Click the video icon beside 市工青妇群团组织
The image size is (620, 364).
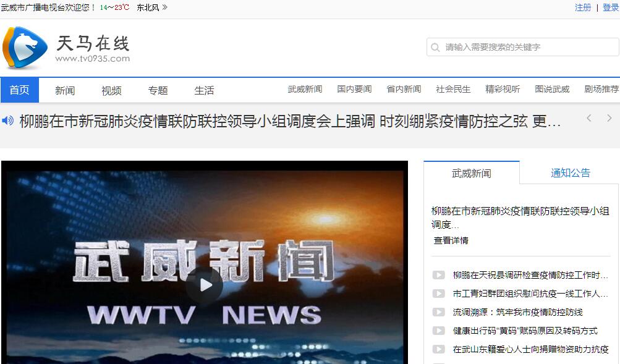(x=438, y=294)
